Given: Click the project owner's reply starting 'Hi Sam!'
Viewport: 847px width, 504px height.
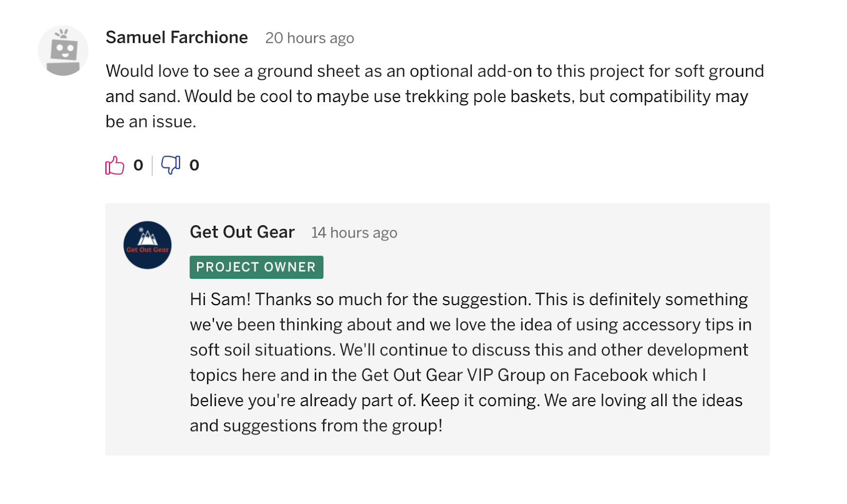Looking at the screenshot, I should (x=471, y=362).
